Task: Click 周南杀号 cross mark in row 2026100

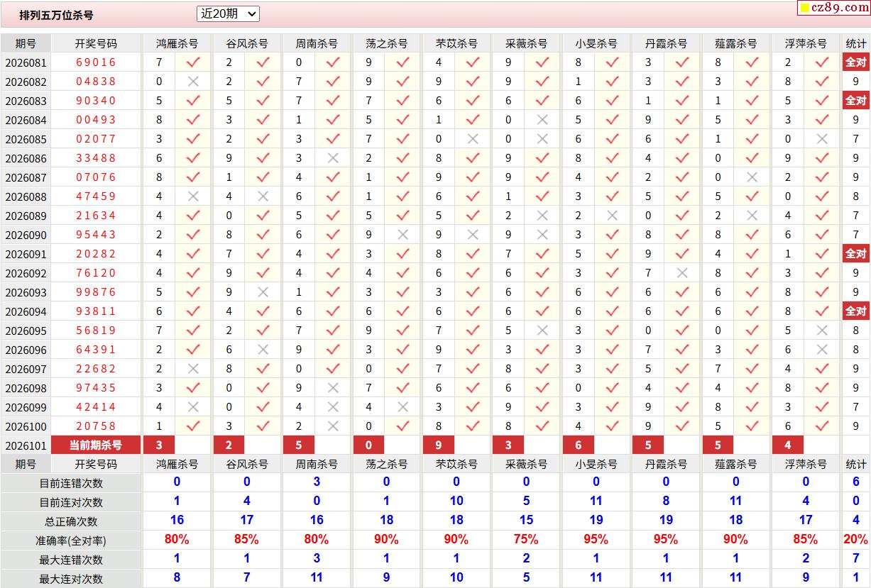Action: (332, 426)
